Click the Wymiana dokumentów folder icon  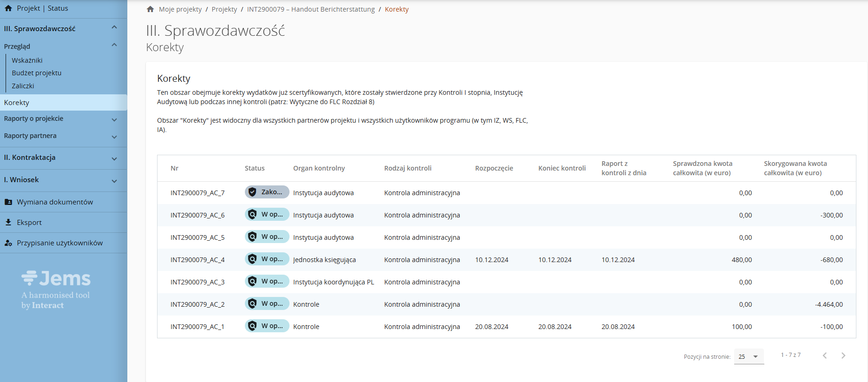click(8, 202)
